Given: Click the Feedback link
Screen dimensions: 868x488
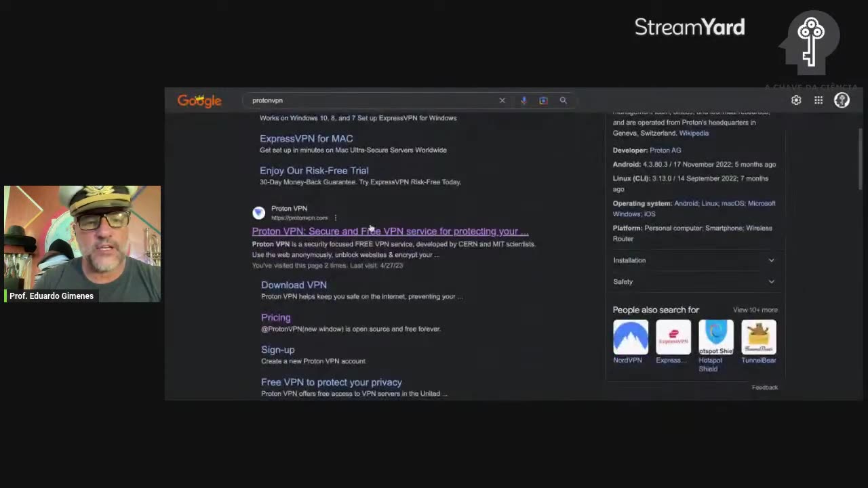Looking at the screenshot, I should pos(764,387).
